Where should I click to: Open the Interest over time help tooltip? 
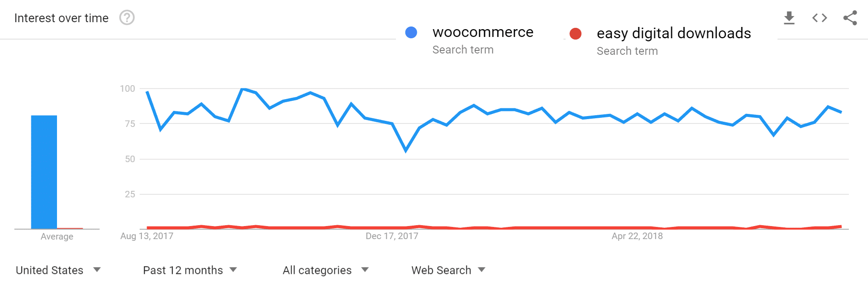pos(126,18)
